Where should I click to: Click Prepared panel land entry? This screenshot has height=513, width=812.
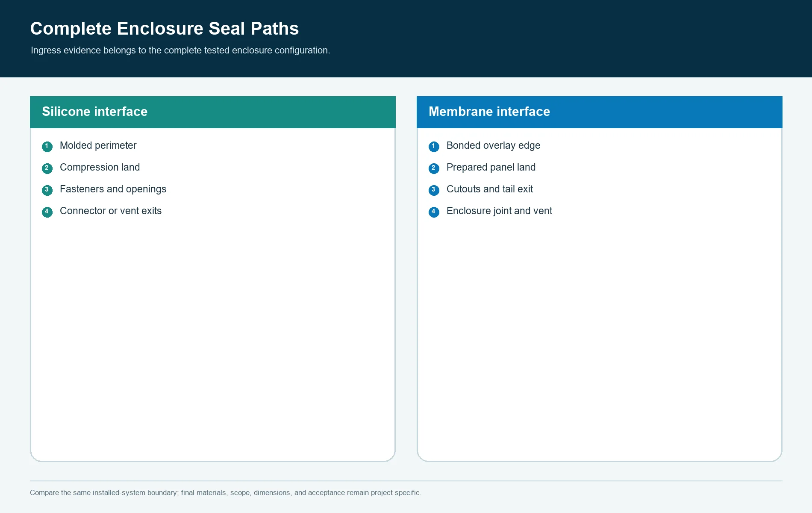pyautogui.click(x=491, y=168)
